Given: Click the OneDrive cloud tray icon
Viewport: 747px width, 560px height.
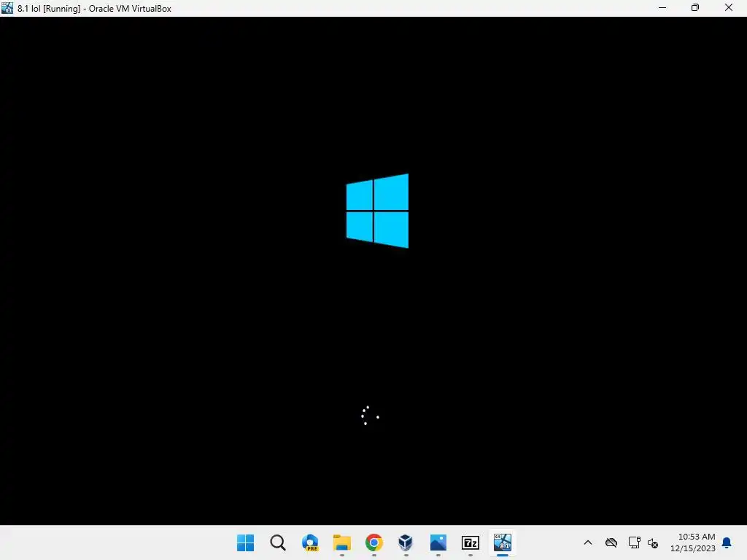Looking at the screenshot, I should click(x=611, y=542).
